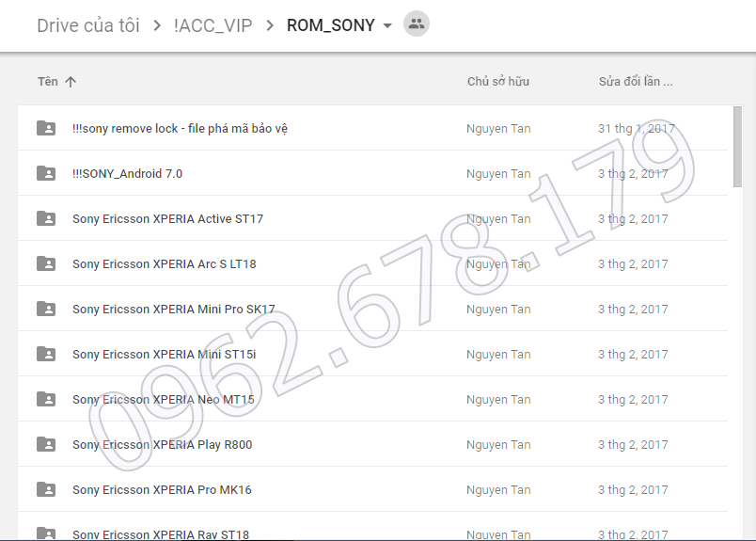Select 'Sony Ericsson XPERIA Arc S LT18'

point(165,264)
